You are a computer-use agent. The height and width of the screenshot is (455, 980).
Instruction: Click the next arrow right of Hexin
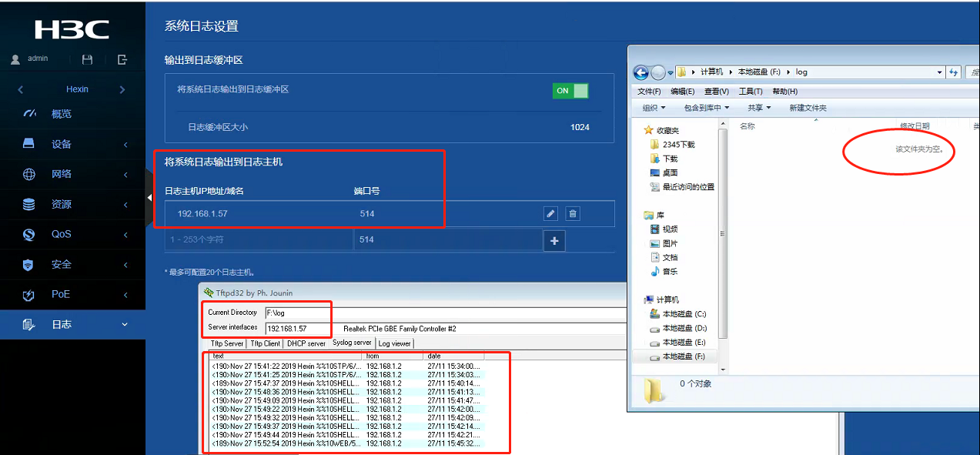(x=122, y=89)
